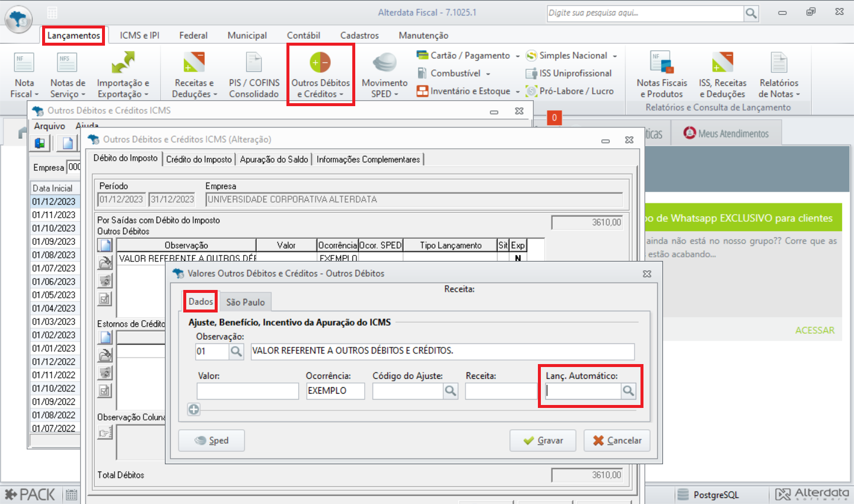Click the orange 0 notification badge
854x504 pixels.
point(555,117)
